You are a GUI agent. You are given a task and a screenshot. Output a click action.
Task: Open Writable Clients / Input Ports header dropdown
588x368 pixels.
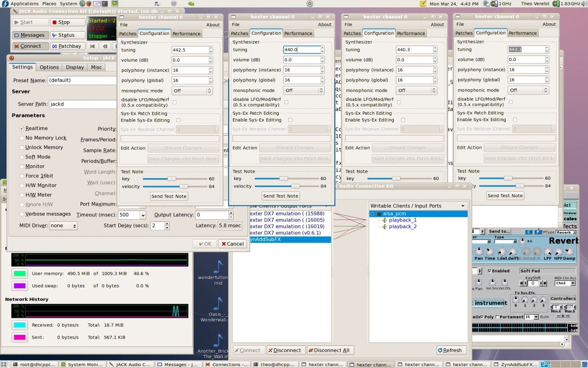coord(418,206)
